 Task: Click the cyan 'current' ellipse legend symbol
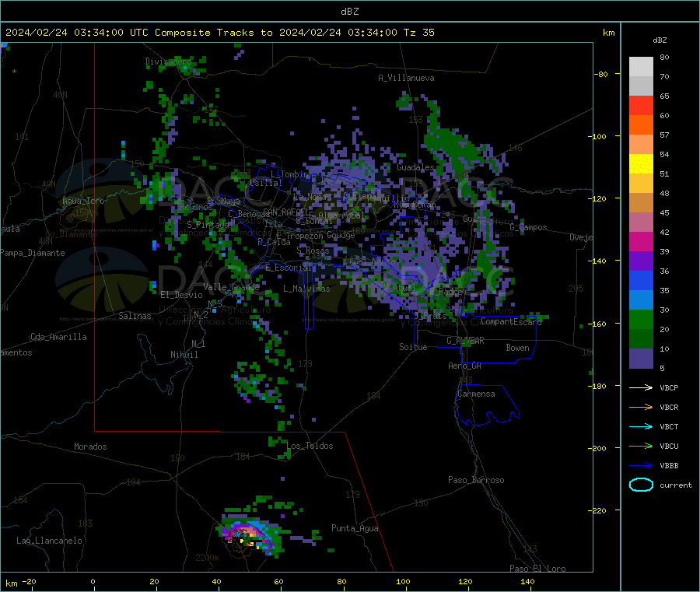(641, 485)
